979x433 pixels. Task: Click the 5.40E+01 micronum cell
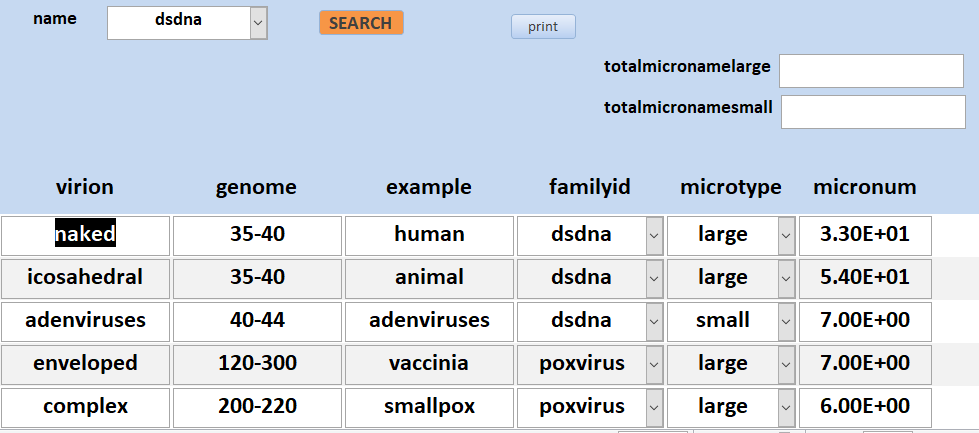tap(865, 279)
